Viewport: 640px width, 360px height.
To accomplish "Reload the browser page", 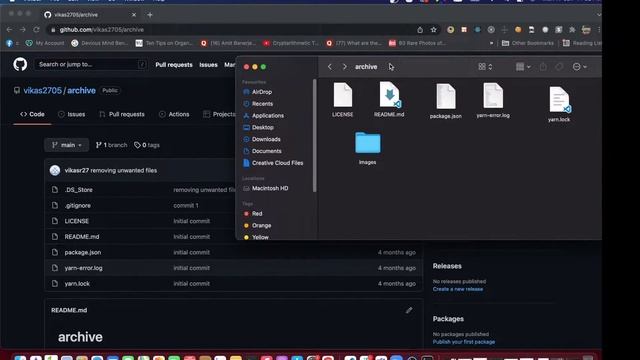I will (36, 29).
